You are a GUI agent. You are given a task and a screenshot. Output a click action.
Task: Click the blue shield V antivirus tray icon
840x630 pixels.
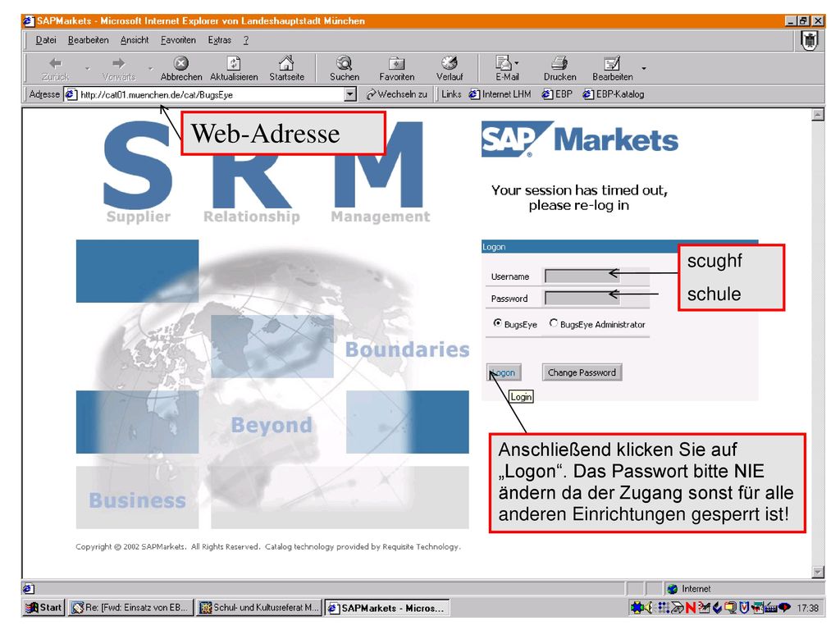tap(743, 608)
